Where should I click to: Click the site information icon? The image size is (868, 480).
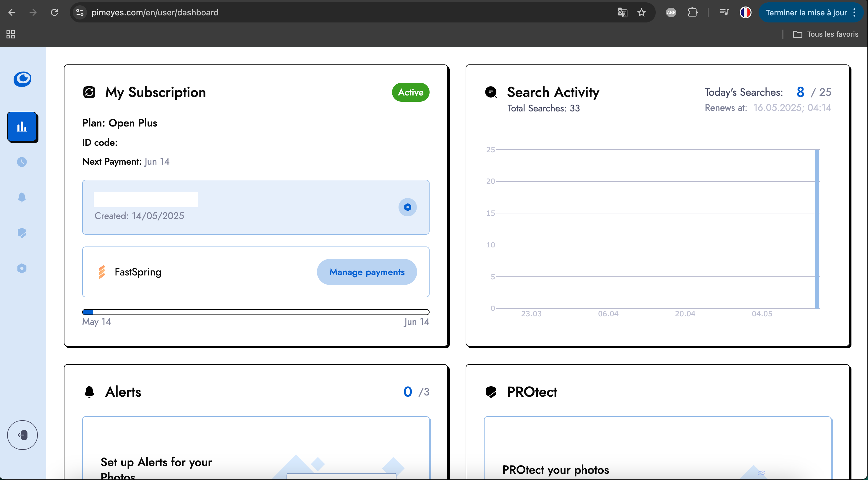point(80,12)
